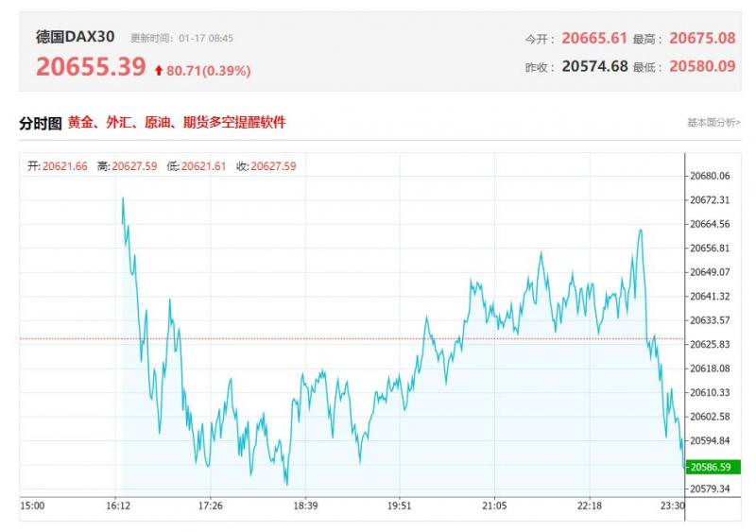Click the 22:18 time axis label
The height and width of the screenshot is (532, 756).
pos(590,506)
